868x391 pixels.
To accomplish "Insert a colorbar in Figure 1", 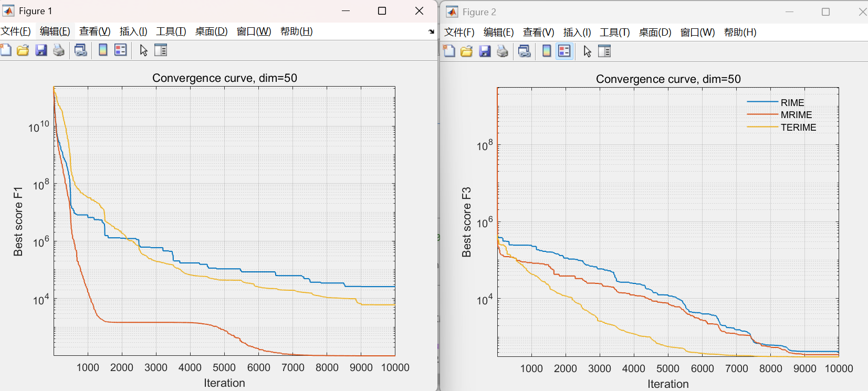I will [103, 50].
